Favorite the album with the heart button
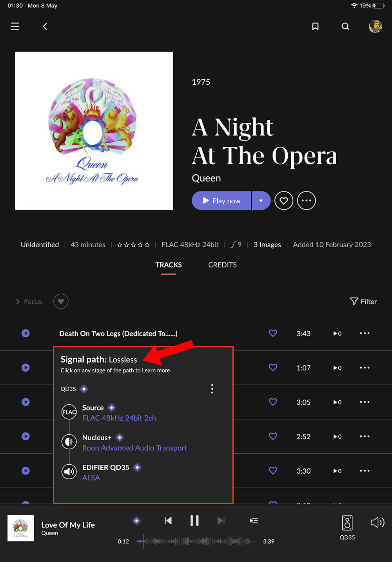Image resolution: width=392 pixels, height=562 pixels. [284, 201]
